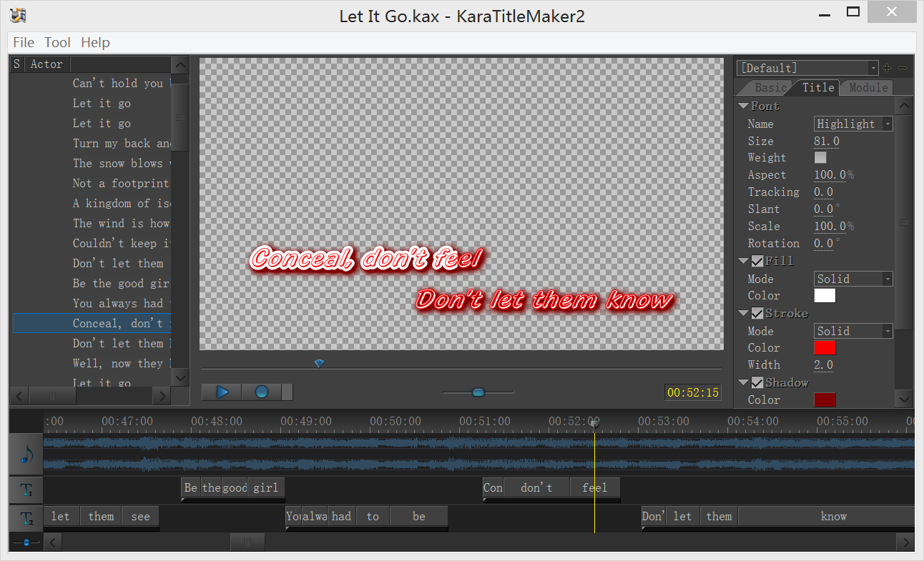Toggle the Fill section checkbox
Screen dimensions: 924x561
coord(757,261)
